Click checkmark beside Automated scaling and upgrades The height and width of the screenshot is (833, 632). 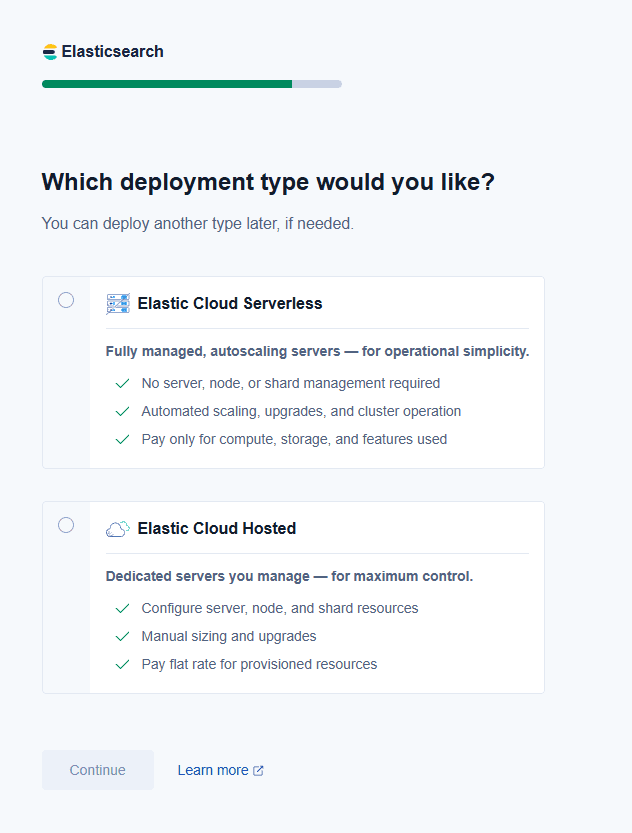(x=122, y=411)
